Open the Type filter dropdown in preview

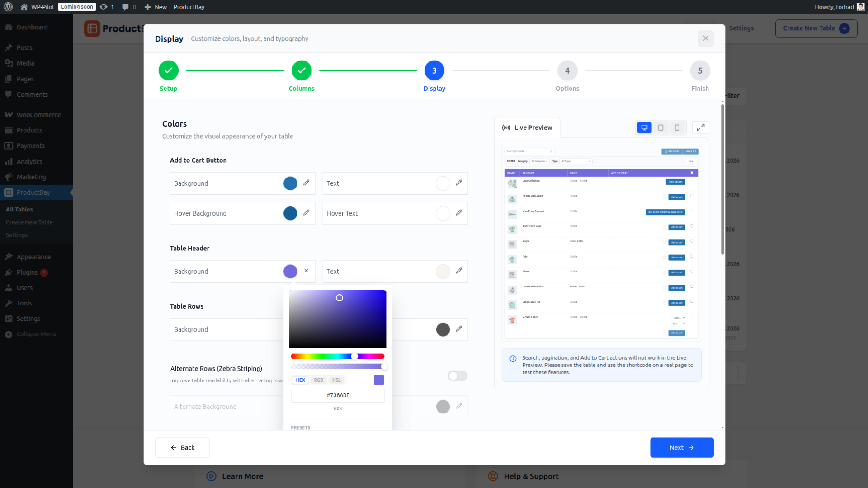tap(576, 161)
